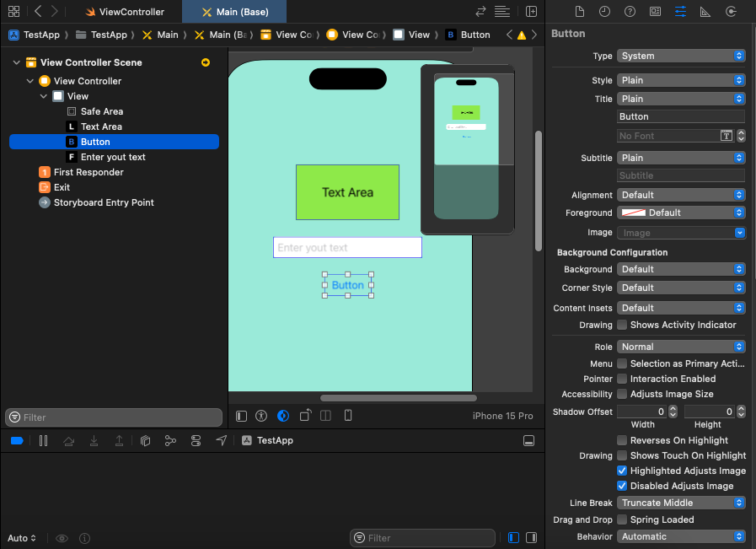Add an editor pane on the right
Viewport: 756px width, 549px height.
pyautogui.click(x=531, y=12)
